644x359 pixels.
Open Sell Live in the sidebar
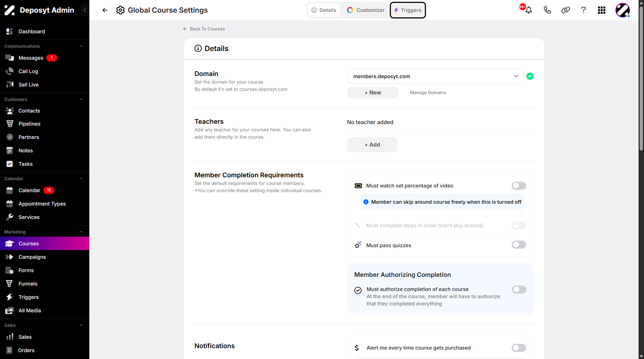click(x=44, y=85)
